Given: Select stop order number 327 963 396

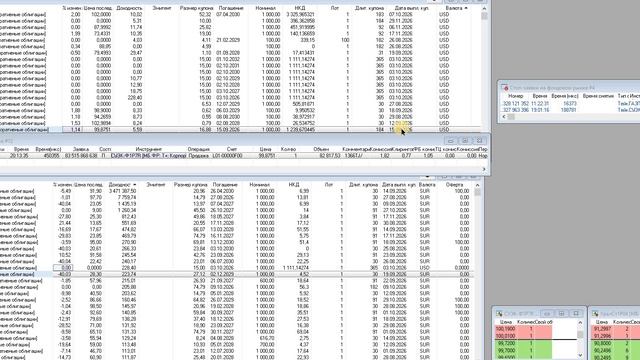Looking at the screenshot, I should 515,110.
